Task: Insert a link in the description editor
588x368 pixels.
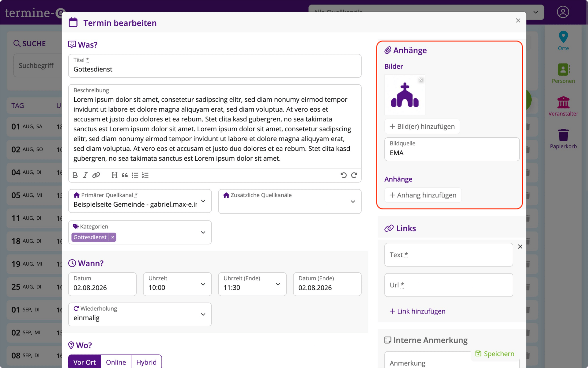Action: click(x=96, y=175)
